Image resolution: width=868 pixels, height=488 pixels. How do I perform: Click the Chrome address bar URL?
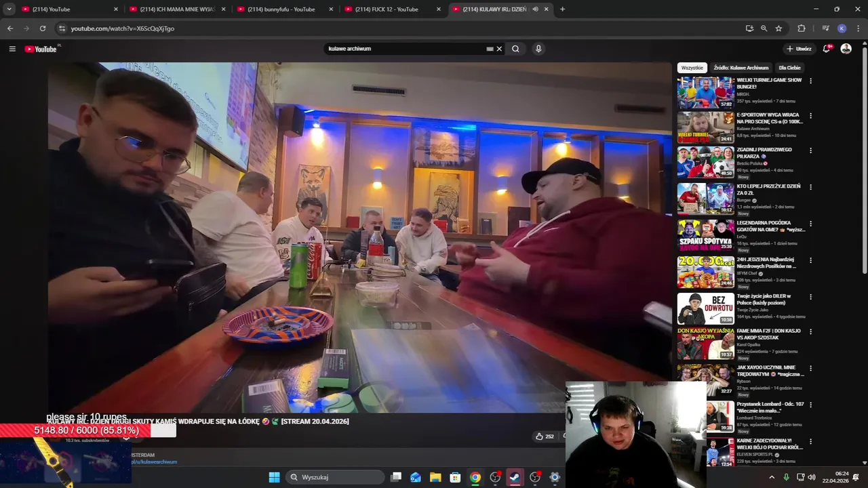[123, 28]
